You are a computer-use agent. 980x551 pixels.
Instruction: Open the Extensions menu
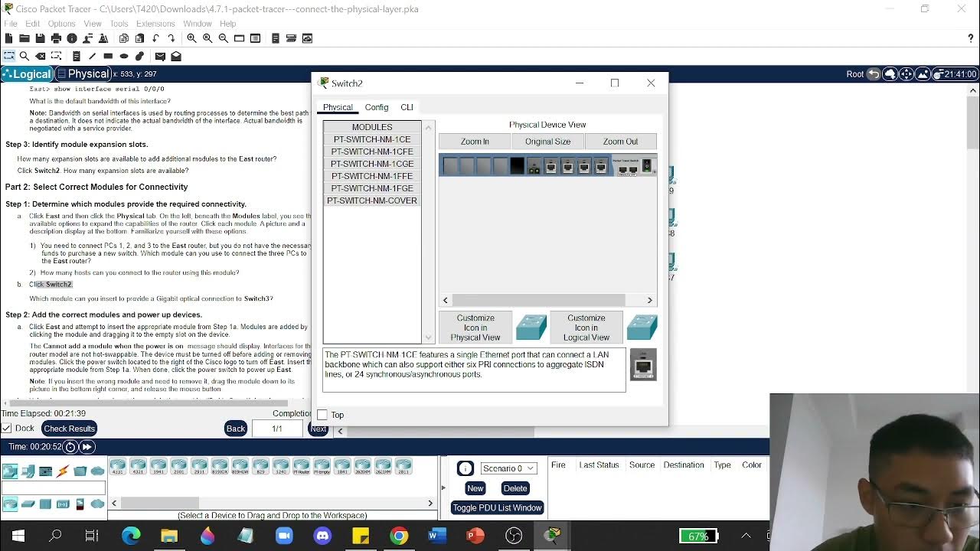tap(155, 24)
